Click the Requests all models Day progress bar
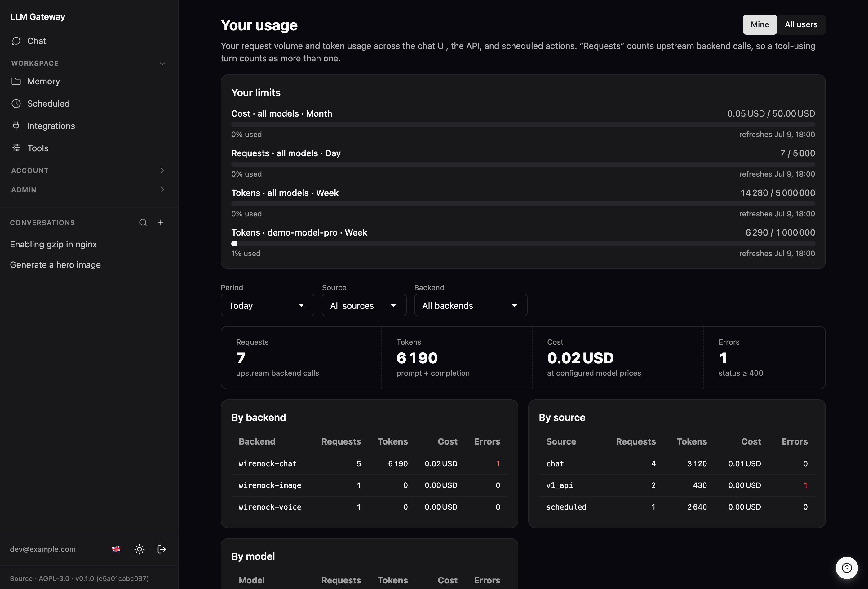The image size is (868, 589). pos(523,164)
